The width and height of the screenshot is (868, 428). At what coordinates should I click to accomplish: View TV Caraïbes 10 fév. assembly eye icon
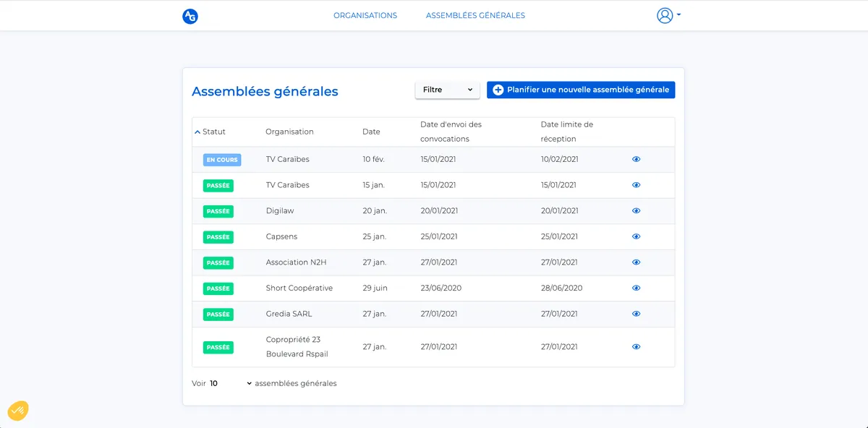click(637, 159)
